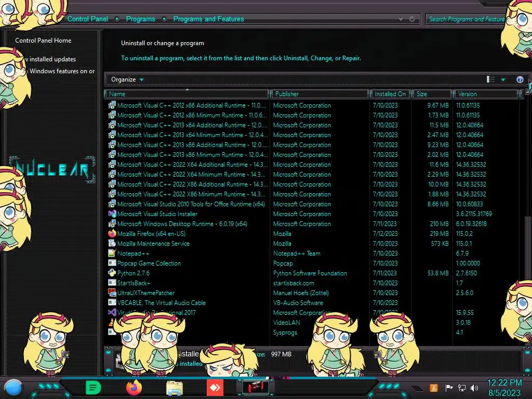Click the Python 2.7.6 program icon

(x=112, y=273)
